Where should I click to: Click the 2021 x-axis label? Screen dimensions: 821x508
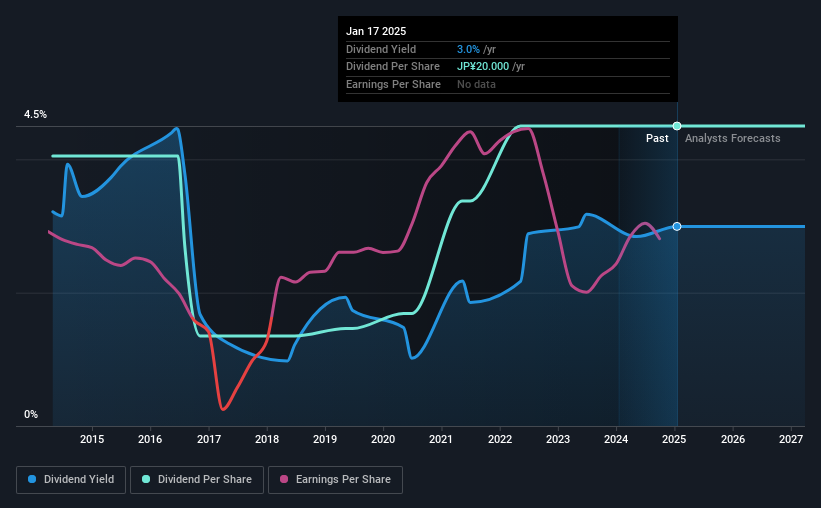tap(441, 439)
